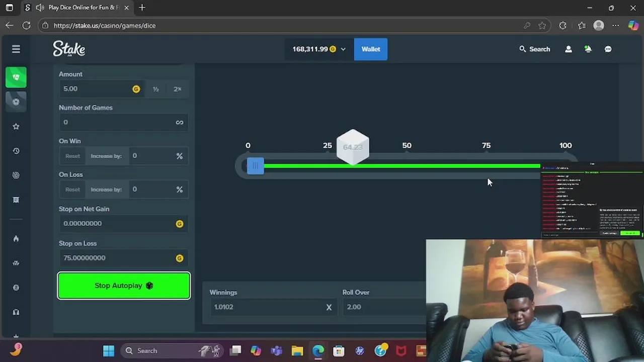The height and width of the screenshot is (362, 644).
Task: Select Increase by under On Loss
Action: click(106, 190)
